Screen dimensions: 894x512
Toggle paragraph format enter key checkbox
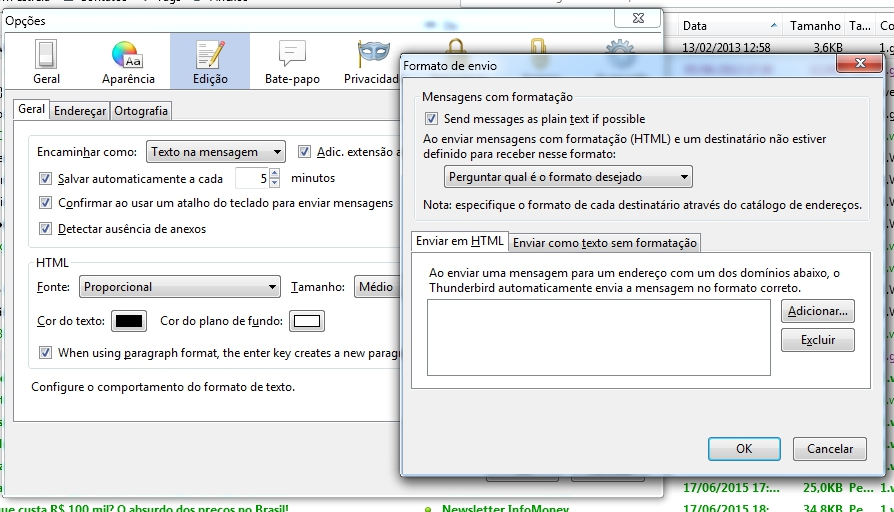[46, 352]
